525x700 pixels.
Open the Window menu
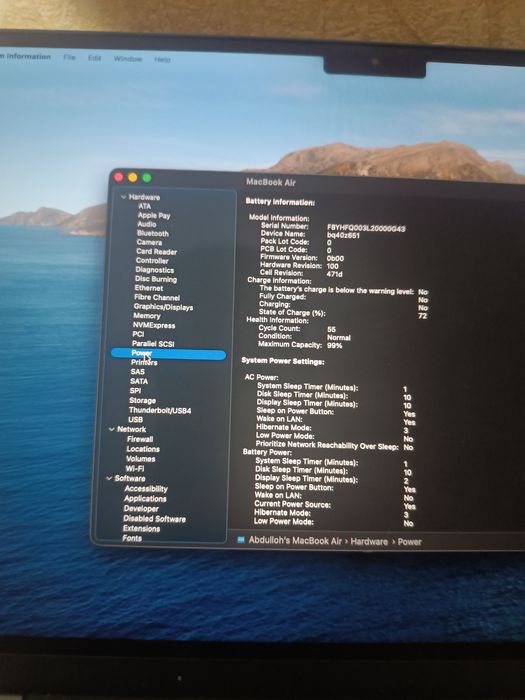128,59
